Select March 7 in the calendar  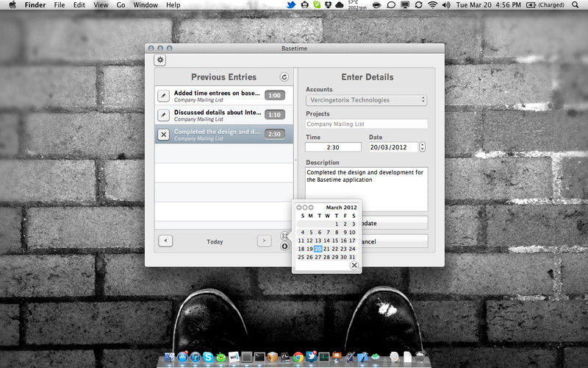pos(328,232)
